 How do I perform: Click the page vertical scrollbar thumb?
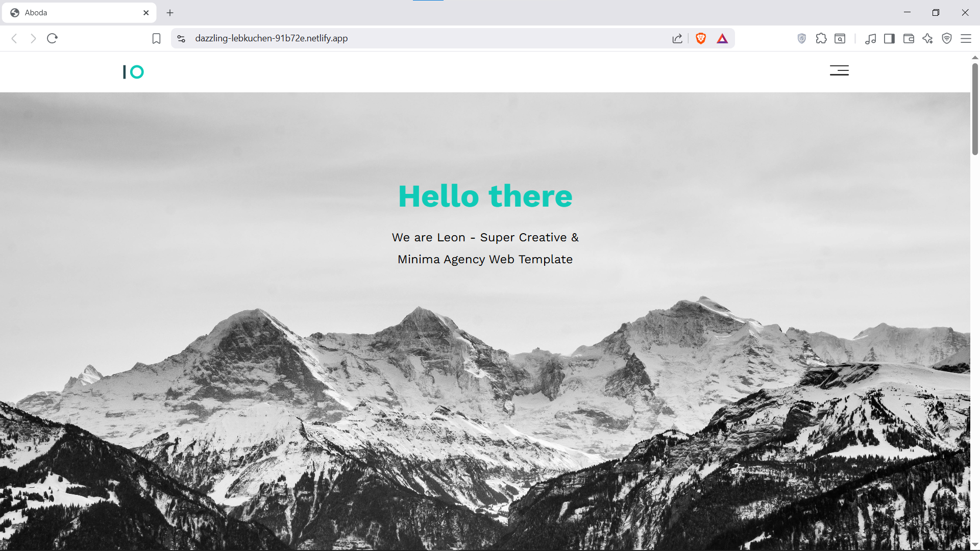pyautogui.click(x=974, y=109)
